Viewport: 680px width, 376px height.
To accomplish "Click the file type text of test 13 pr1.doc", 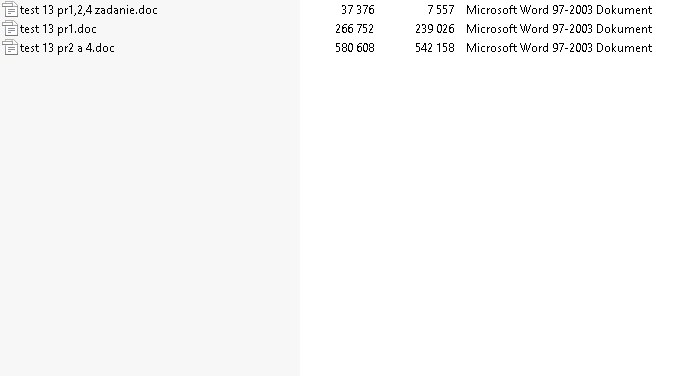I will [559, 29].
